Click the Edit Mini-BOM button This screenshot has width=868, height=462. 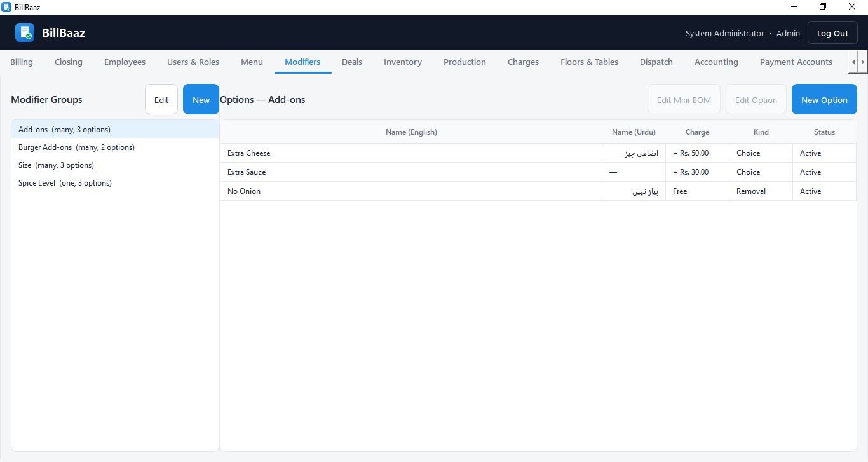684,99
